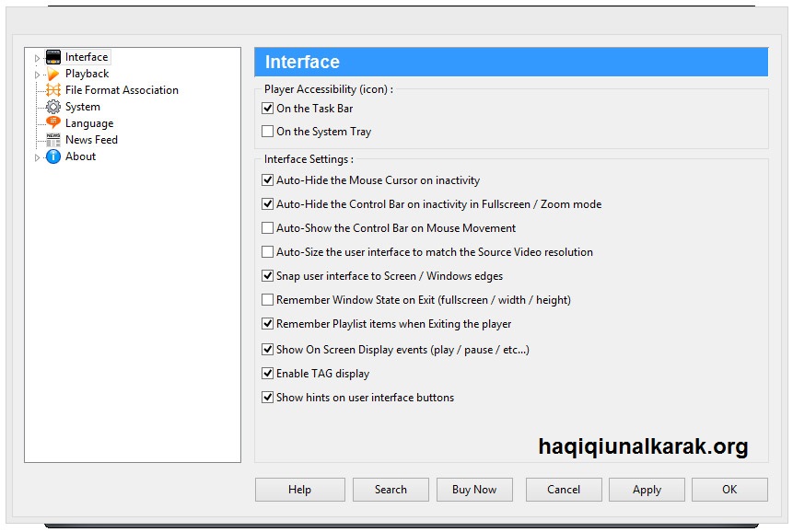Click the Apply button

pyautogui.click(x=647, y=490)
